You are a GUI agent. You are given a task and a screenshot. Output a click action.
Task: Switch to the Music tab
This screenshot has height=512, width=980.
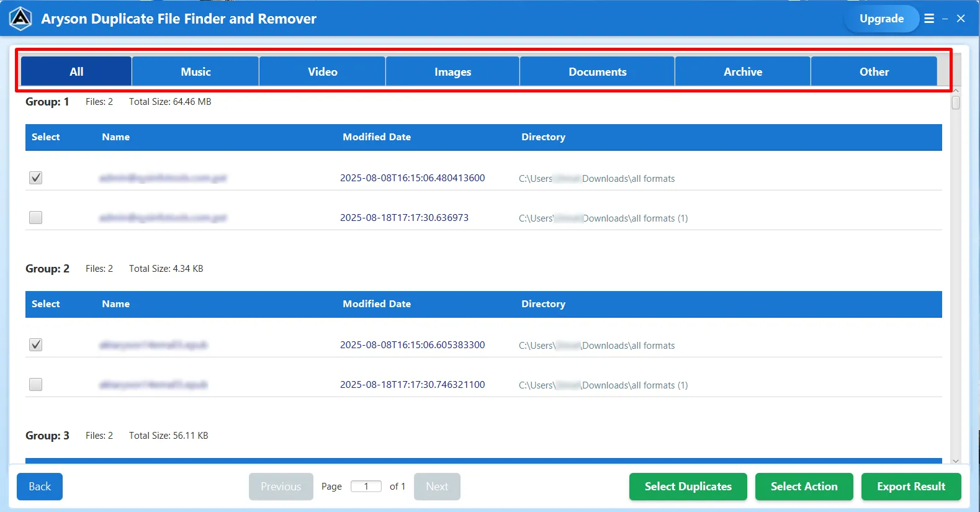[x=196, y=72]
